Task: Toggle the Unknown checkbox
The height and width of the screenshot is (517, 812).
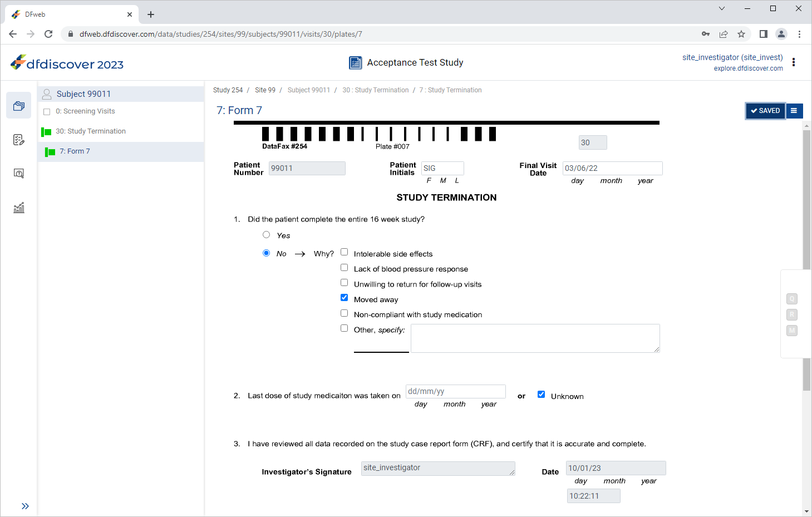Action: click(x=541, y=395)
